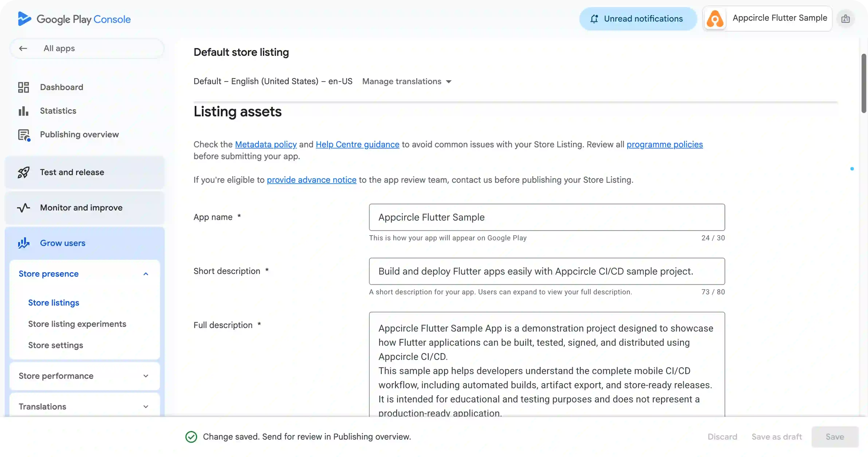
Task: Select the Grow users menu
Action: point(85,243)
